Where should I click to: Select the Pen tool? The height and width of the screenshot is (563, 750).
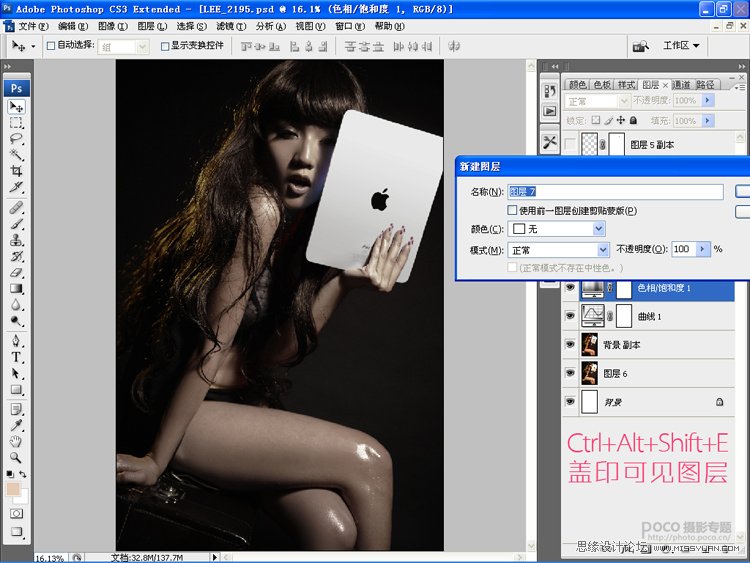click(16, 341)
